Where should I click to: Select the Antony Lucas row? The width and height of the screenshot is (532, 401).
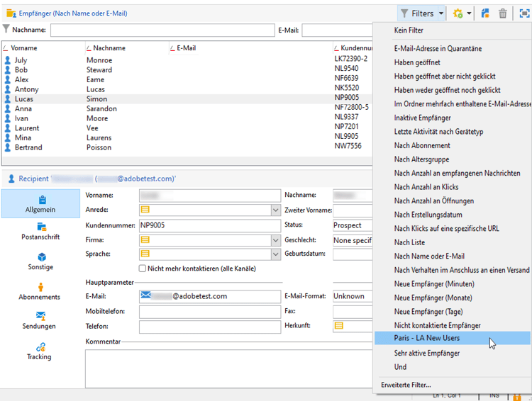pyautogui.click(x=187, y=89)
